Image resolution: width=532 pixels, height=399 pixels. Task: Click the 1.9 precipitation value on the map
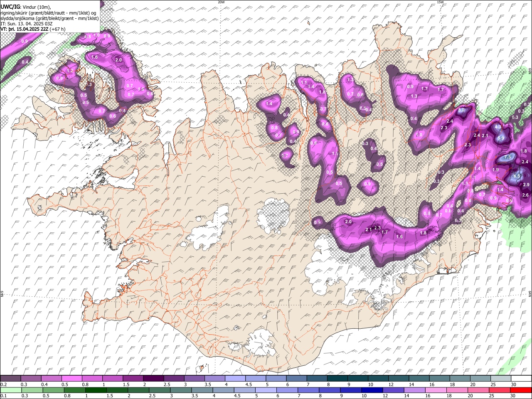click(495, 170)
